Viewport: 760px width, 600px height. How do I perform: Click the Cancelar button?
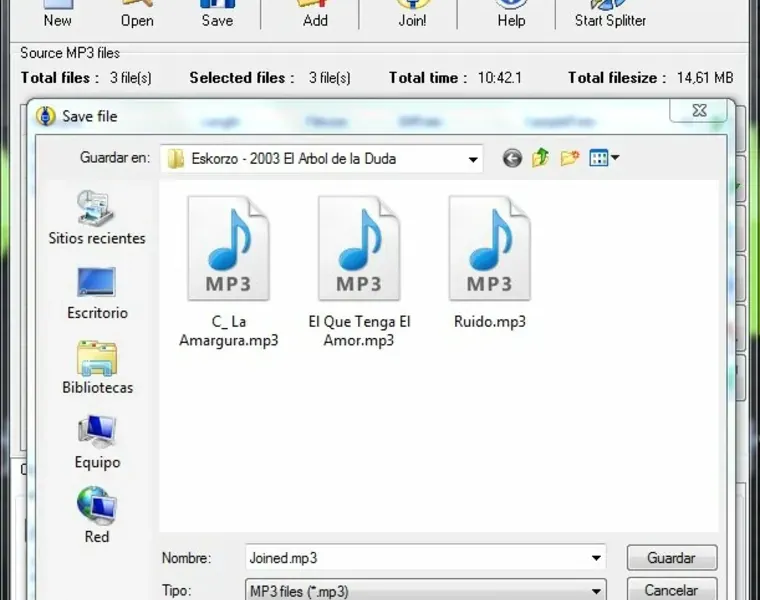click(672, 589)
